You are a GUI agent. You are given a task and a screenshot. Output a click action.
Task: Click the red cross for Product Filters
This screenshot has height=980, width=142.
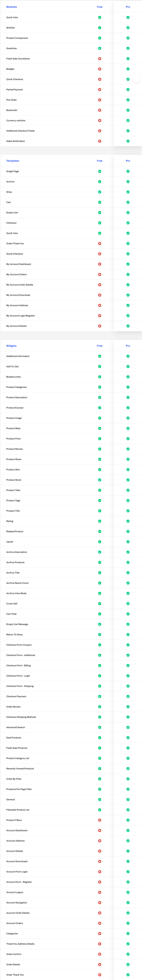(100, 820)
